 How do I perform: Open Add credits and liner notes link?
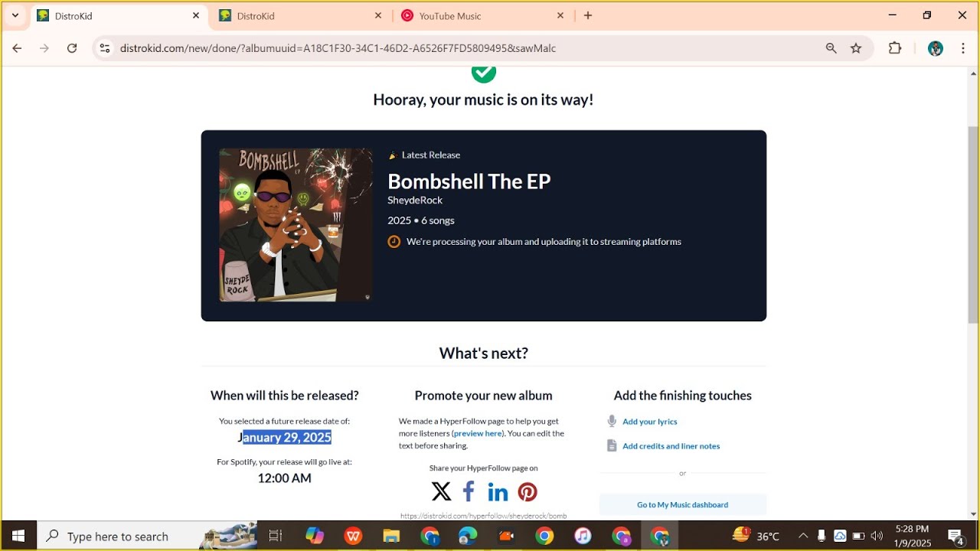point(671,446)
